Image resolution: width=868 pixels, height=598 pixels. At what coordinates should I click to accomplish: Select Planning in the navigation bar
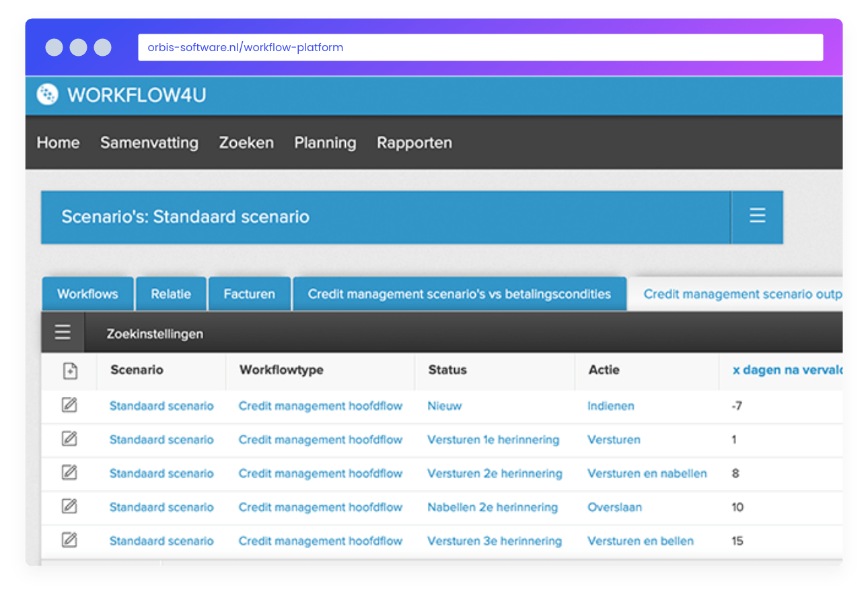click(325, 143)
